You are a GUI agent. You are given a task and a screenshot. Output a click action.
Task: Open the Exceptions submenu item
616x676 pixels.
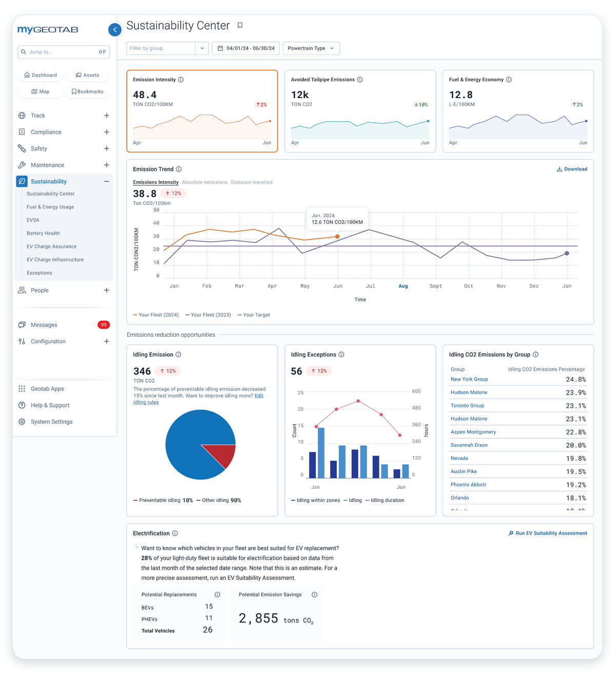40,273
